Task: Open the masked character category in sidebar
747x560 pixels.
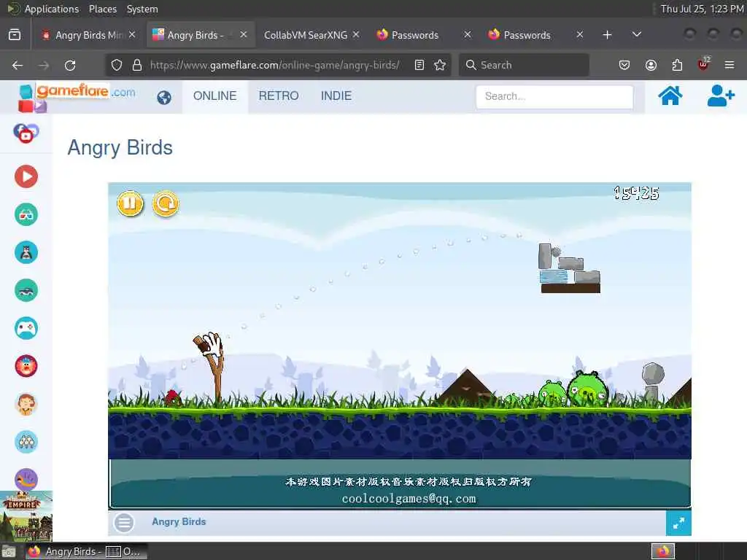Action: click(26, 252)
